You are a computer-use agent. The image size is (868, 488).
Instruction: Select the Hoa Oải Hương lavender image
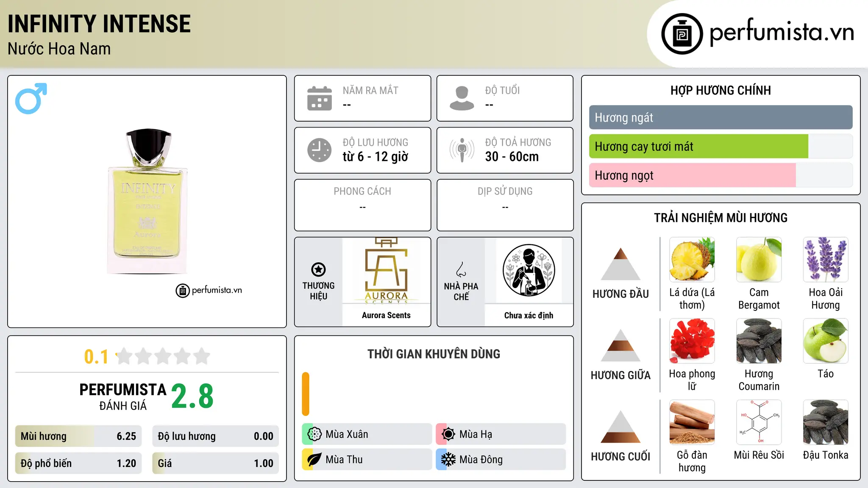pyautogui.click(x=826, y=260)
